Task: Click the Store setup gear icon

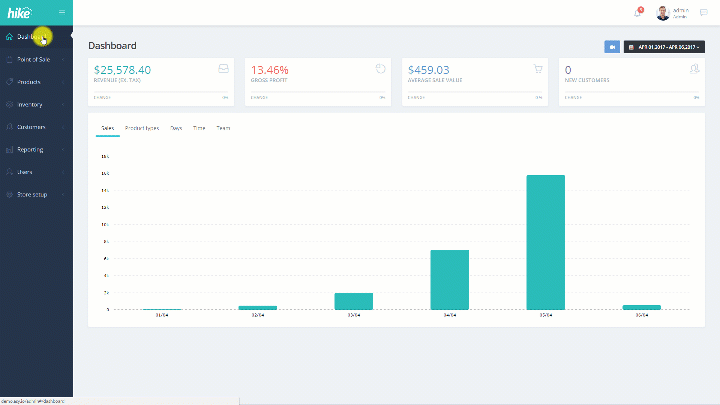Action: pos(9,194)
